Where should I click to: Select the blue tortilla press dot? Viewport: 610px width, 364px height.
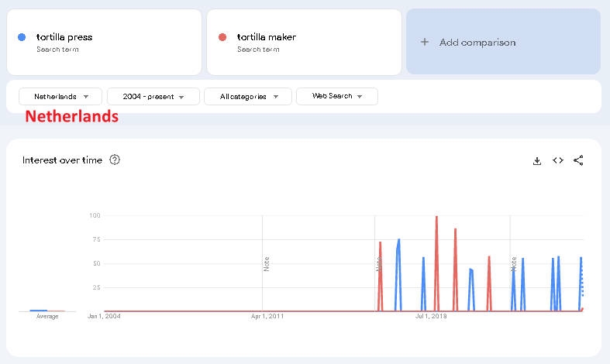22,37
